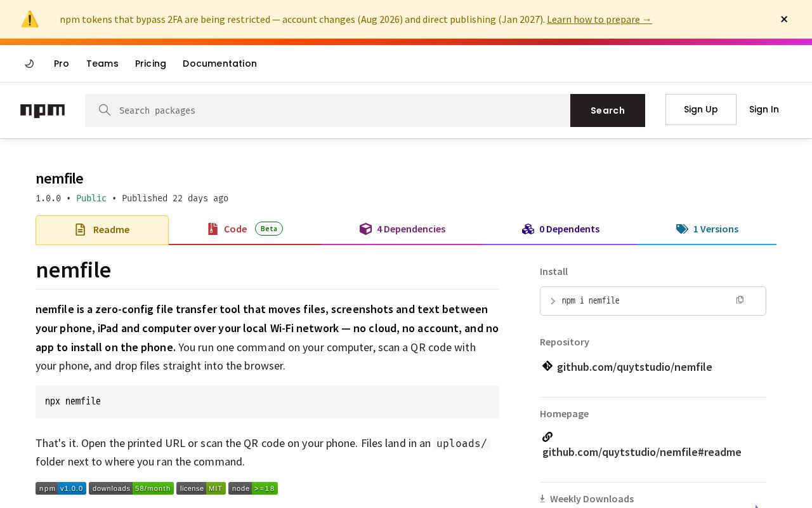Open the 4 Dependencies tab
The height and width of the screenshot is (508, 812).
click(x=402, y=229)
